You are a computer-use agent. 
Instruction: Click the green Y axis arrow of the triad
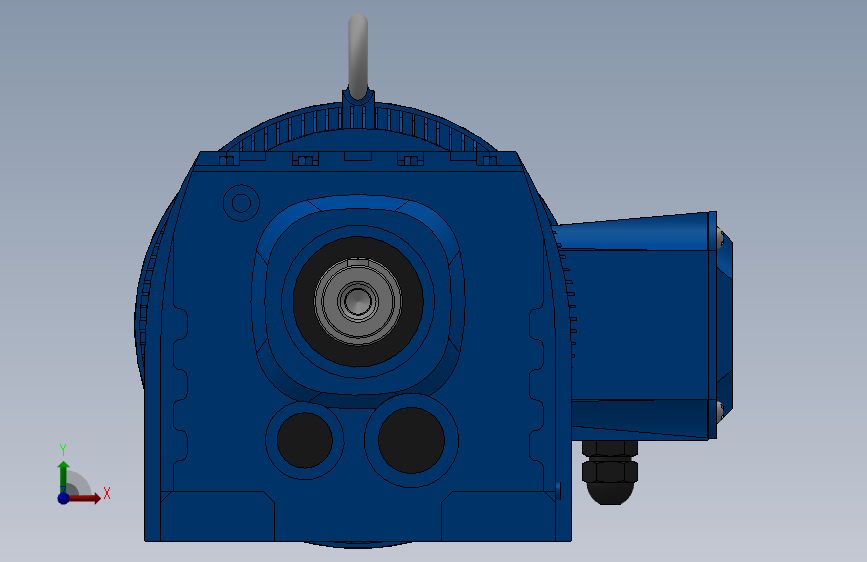[x=64, y=477]
